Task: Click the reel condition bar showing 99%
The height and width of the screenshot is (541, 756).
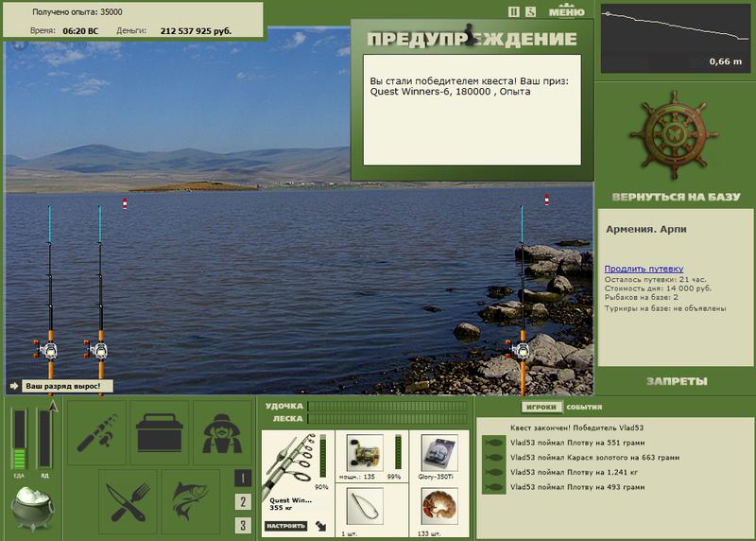Action: [x=398, y=452]
